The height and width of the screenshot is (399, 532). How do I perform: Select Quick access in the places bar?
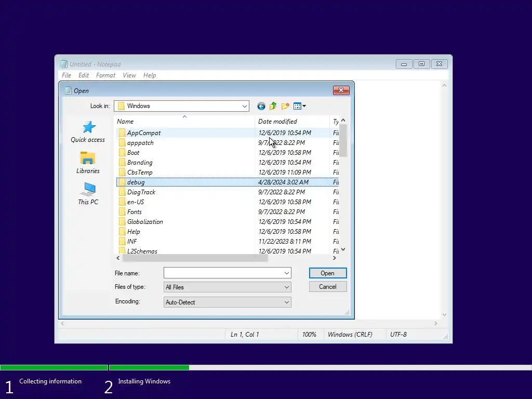point(88,131)
